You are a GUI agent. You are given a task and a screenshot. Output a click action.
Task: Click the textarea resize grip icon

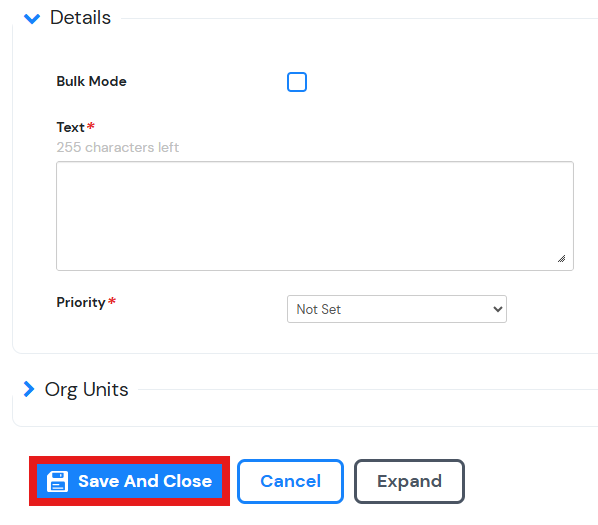pyautogui.click(x=561, y=259)
